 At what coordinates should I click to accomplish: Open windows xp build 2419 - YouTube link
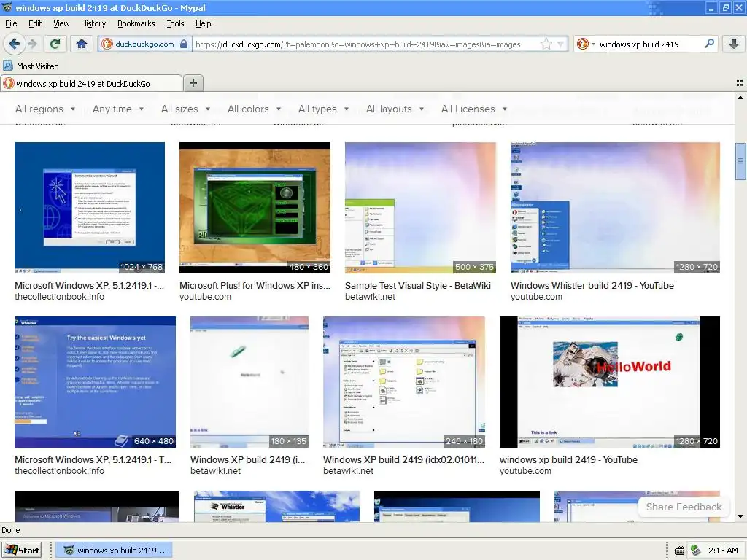[x=568, y=460]
